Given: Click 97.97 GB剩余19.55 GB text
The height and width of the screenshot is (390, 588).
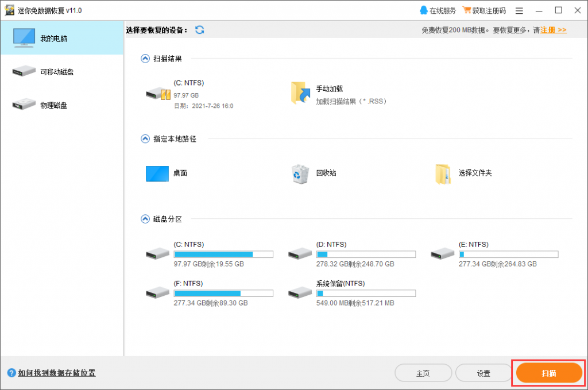Looking at the screenshot, I should pos(209,264).
